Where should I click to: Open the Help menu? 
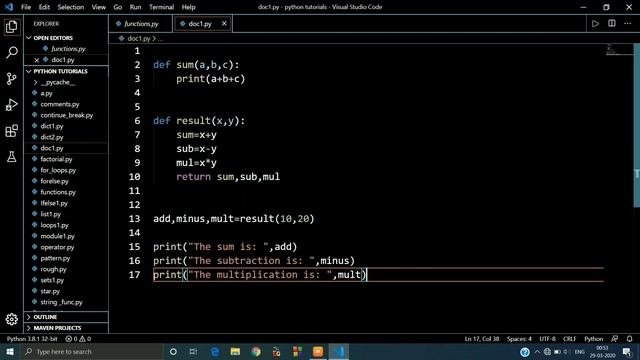pos(188,7)
